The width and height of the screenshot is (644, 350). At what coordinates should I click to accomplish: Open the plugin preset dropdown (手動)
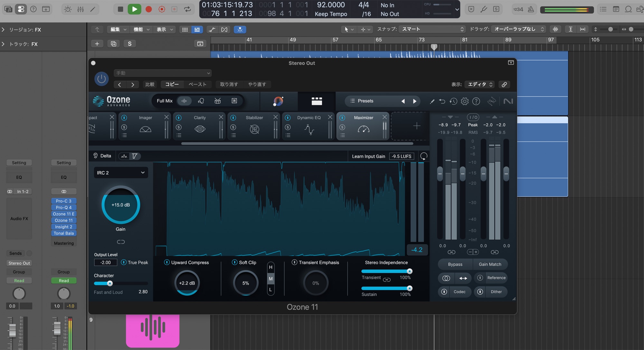[x=163, y=73]
